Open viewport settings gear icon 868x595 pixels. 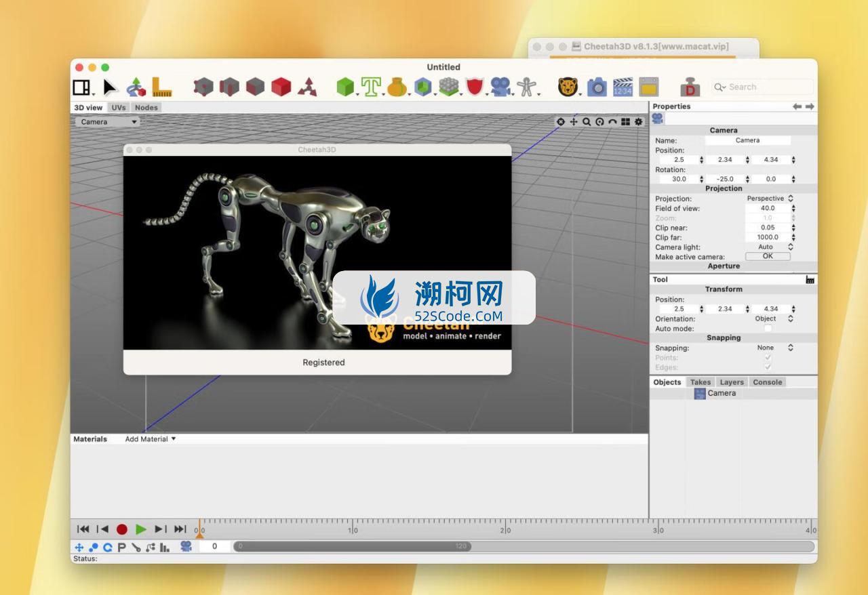pyautogui.click(x=638, y=122)
